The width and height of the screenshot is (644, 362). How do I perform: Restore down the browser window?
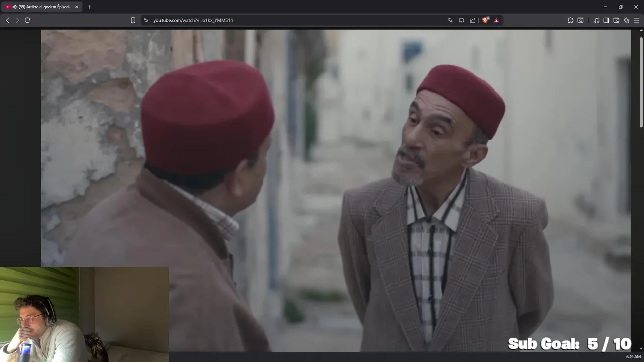(x=621, y=7)
